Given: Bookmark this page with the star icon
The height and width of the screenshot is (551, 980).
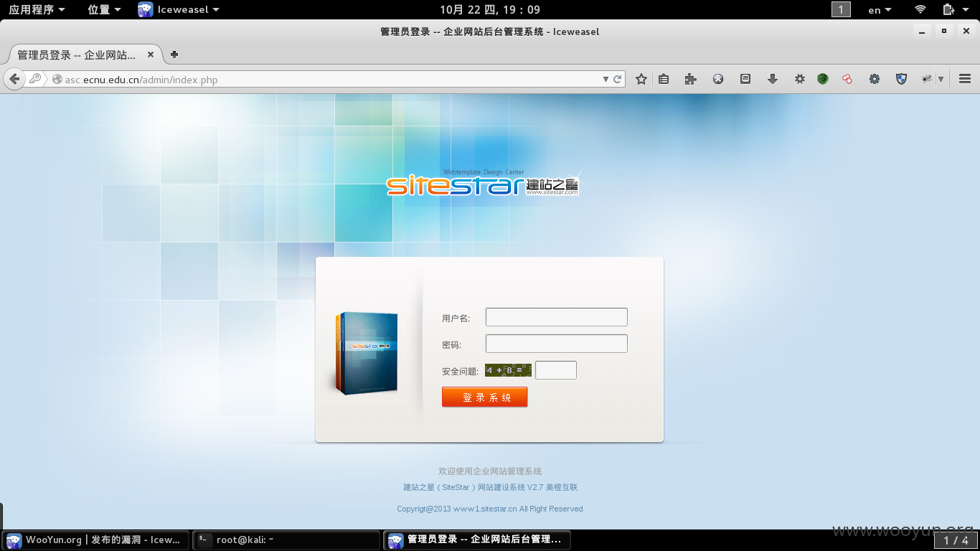Looking at the screenshot, I should (x=641, y=80).
